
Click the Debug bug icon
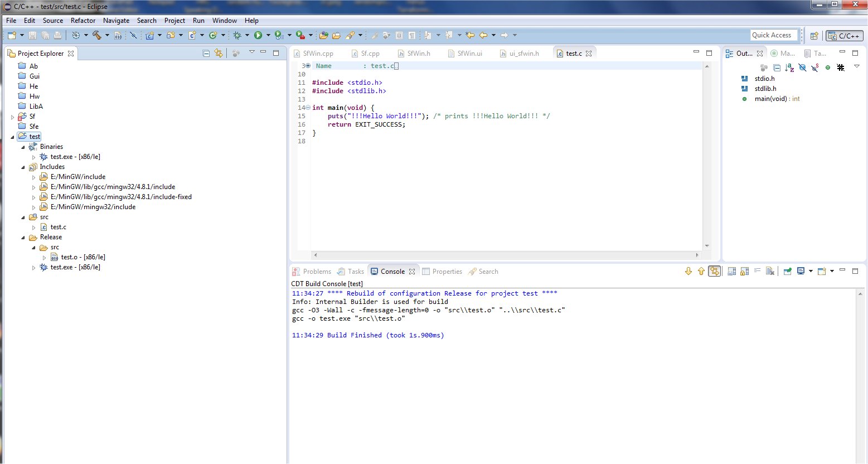[x=237, y=35]
